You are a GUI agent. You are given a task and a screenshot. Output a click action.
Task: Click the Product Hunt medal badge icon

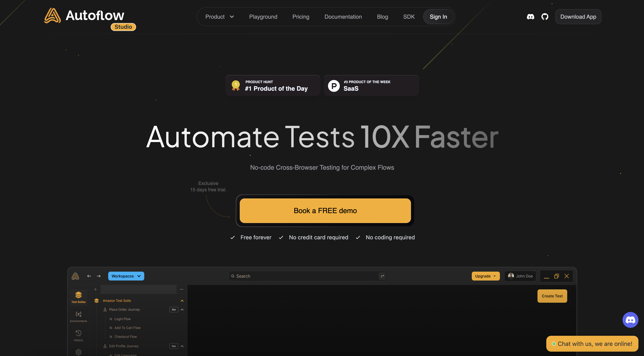[x=236, y=86]
